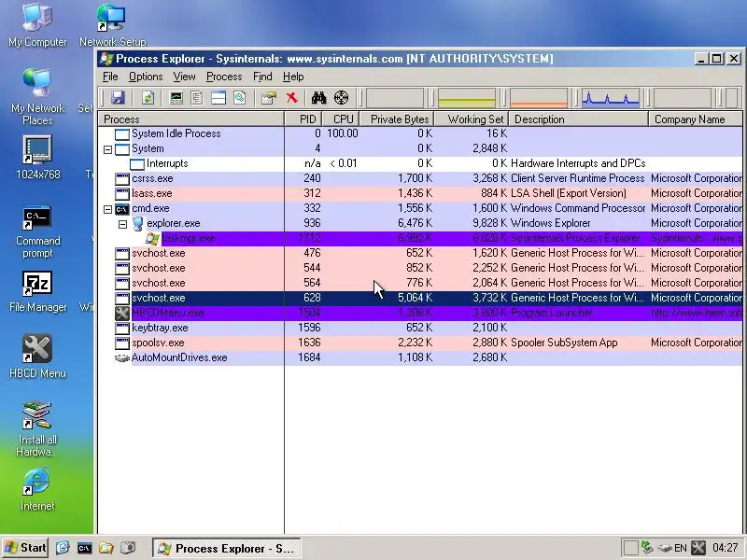Click the blue spiked toolbar graph
This screenshot has height=560, width=747.
[x=611, y=98]
